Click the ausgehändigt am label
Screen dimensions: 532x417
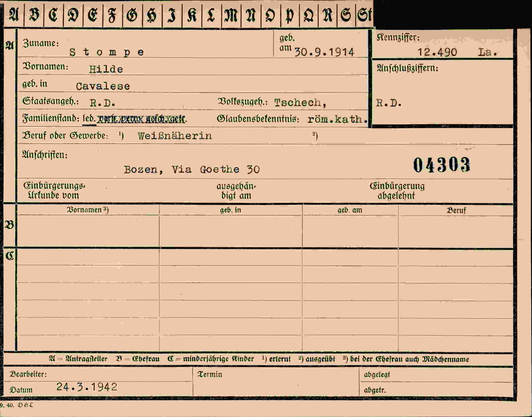tap(236, 191)
